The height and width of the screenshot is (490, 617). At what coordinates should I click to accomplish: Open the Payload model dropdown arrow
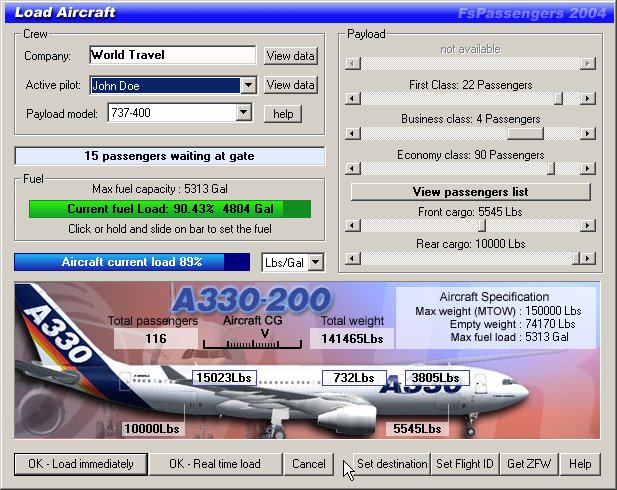coord(244,113)
